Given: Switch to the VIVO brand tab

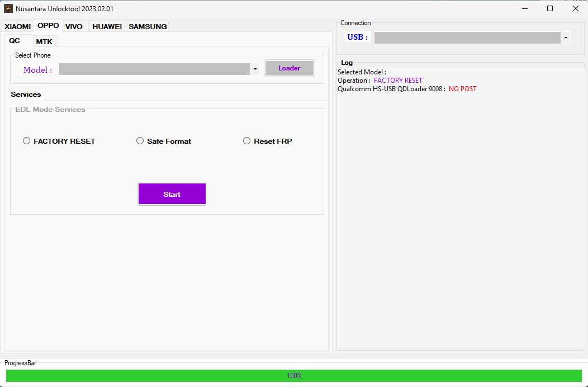Looking at the screenshot, I should click(x=74, y=26).
